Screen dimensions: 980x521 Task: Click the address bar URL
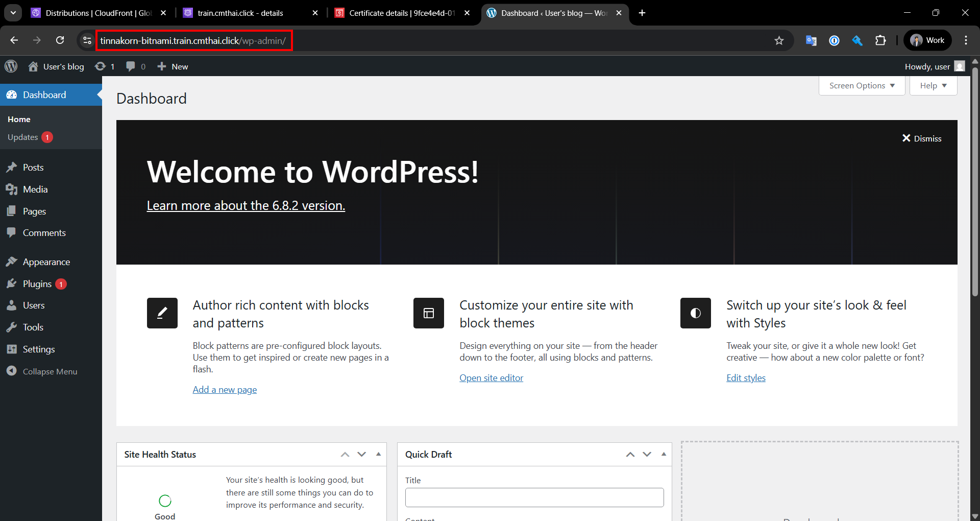(193, 41)
